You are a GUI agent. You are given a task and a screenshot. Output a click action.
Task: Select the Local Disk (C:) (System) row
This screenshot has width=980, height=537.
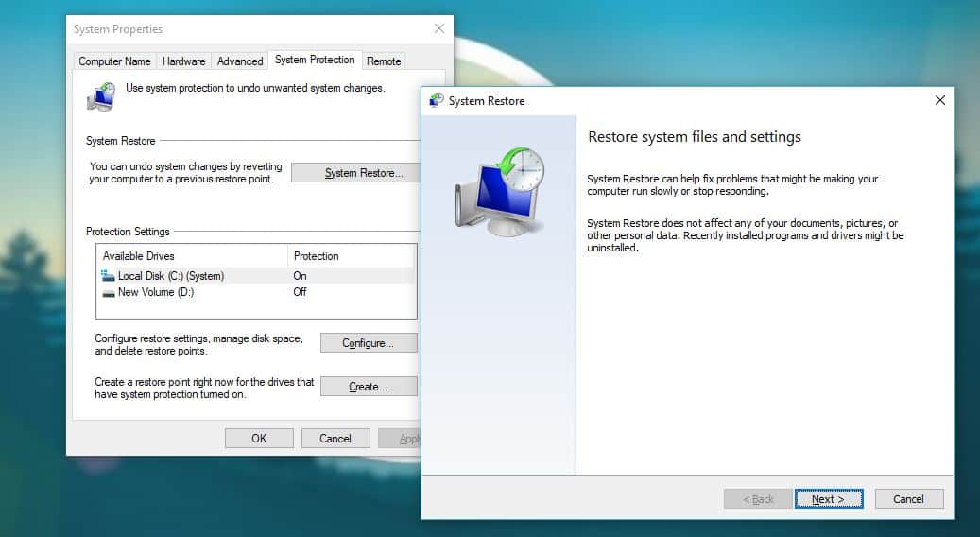pos(256,276)
